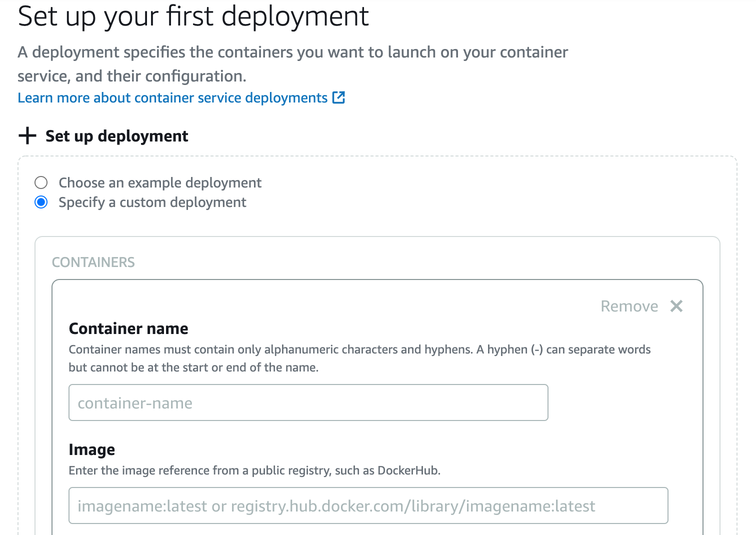
Task: Select the Choose an example deployment radio button
Action: point(41,182)
